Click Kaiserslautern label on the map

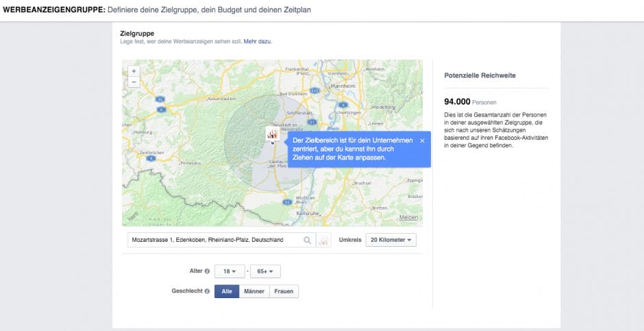point(223,99)
